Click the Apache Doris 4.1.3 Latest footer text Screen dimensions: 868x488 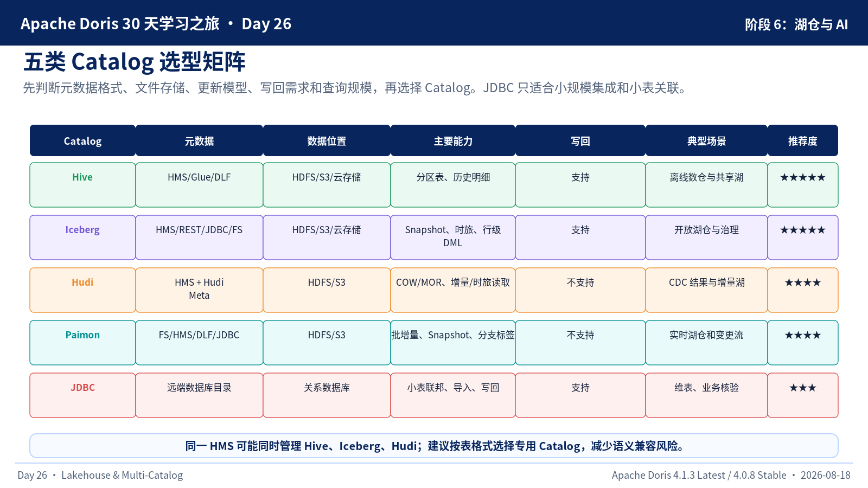[731, 475]
